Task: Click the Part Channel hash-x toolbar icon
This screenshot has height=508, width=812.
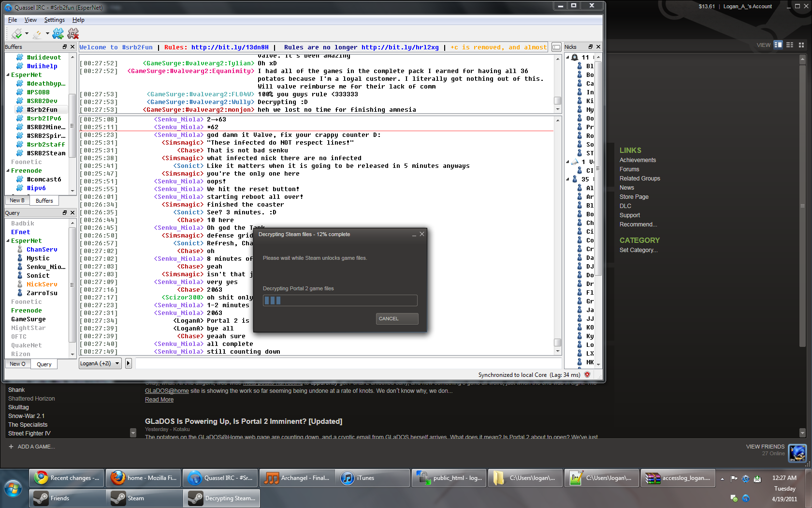Action: click(x=73, y=33)
